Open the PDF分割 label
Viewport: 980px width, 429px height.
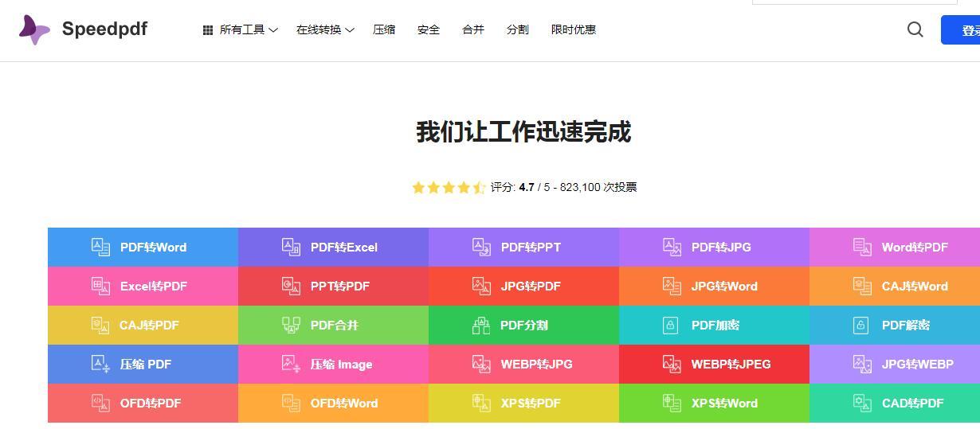coord(524,326)
